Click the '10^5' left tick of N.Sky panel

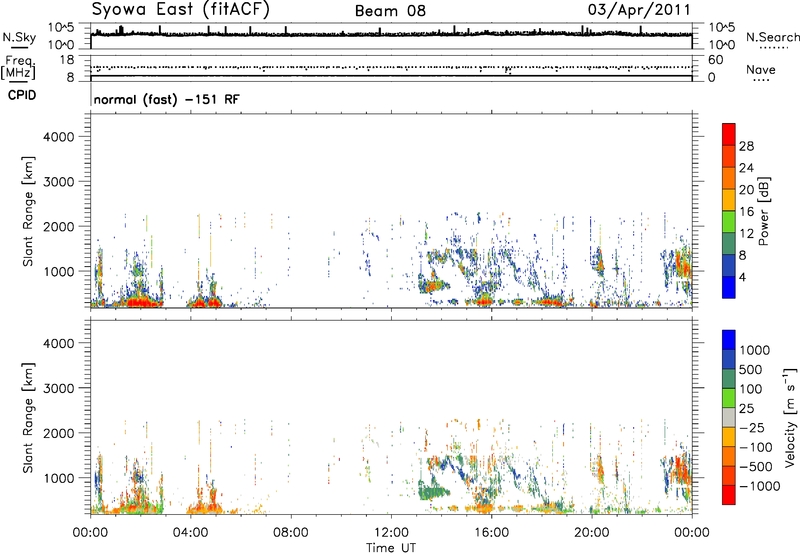tap(61, 28)
